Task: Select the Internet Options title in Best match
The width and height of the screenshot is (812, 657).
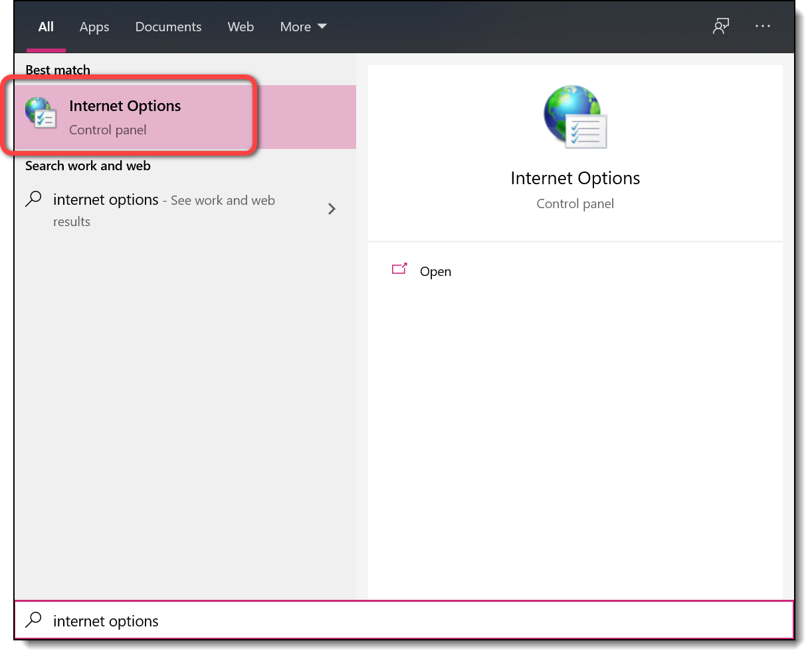Action: pyautogui.click(x=125, y=106)
